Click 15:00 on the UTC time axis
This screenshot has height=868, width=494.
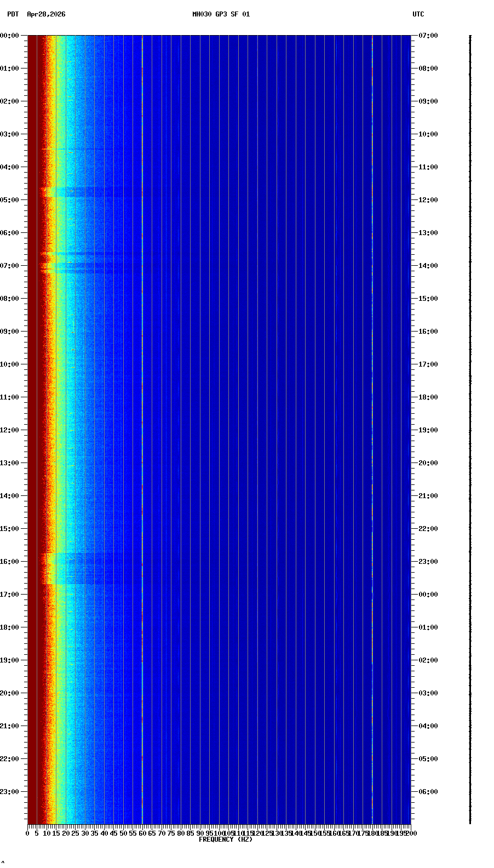(x=428, y=299)
